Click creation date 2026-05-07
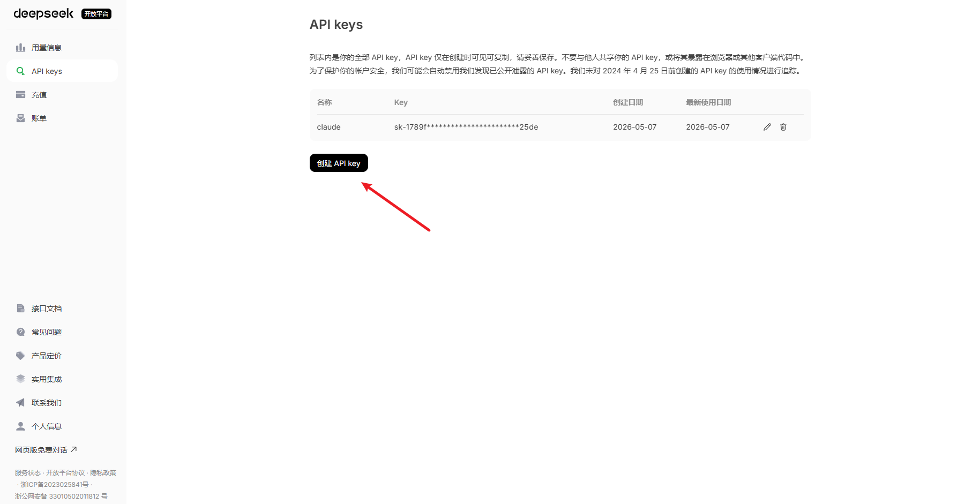The width and height of the screenshot is (980, 504). coord(634,127)
